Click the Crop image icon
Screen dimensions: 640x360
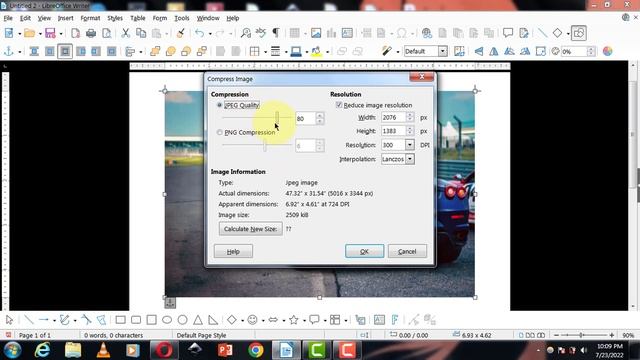coord(459,51)
